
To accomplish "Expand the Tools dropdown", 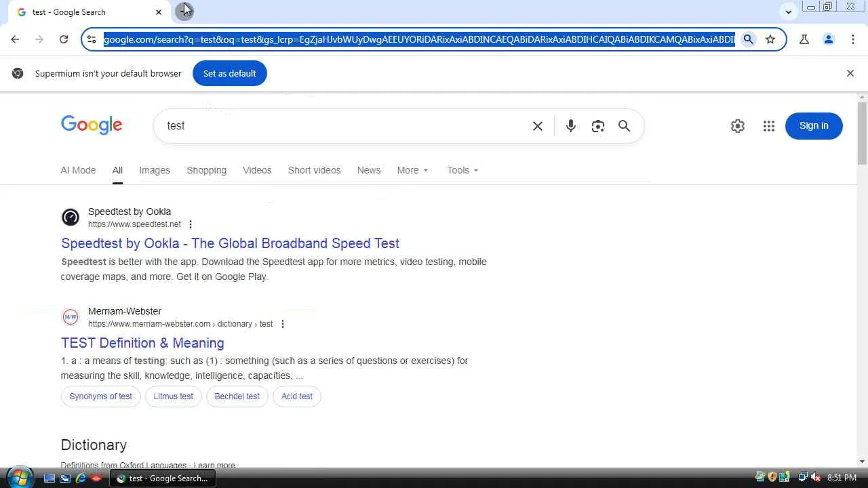I will 463,170.
